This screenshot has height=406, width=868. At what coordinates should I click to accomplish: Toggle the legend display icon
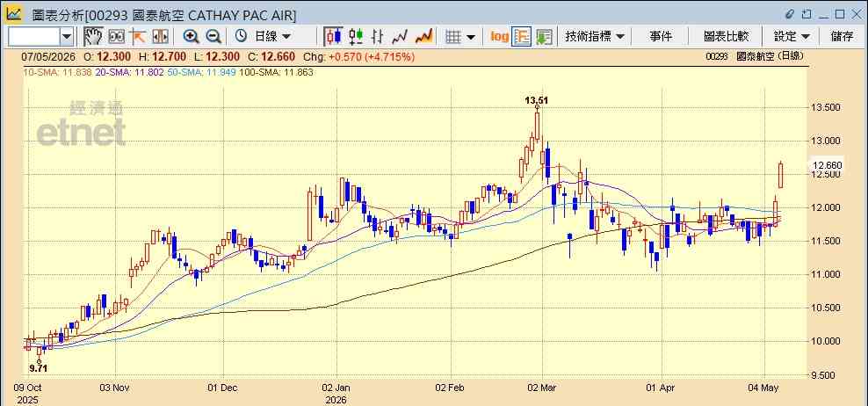coord(522,37)
